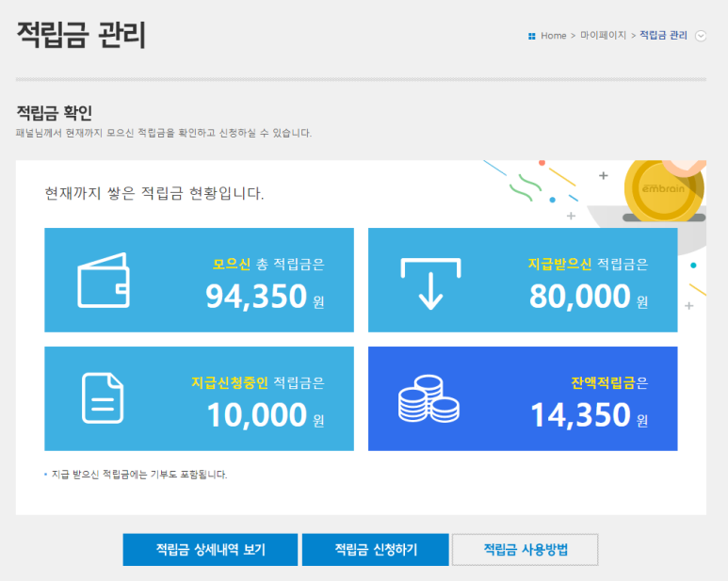Click the 지급받으신 적립금은 label
This screenshot has height=581, width=728.
click(x=588, y=264)
